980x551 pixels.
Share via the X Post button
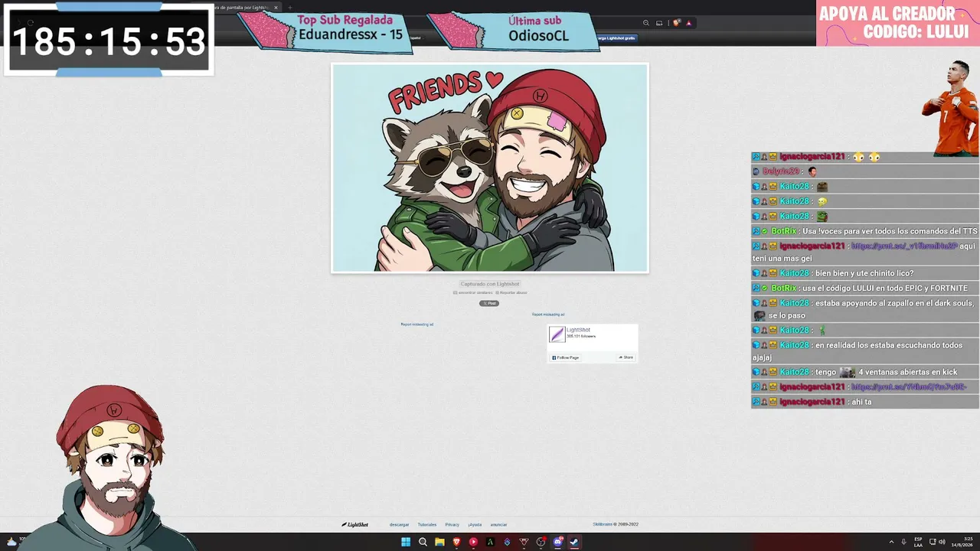489,303
